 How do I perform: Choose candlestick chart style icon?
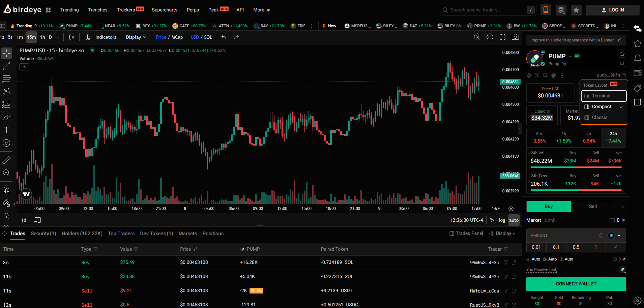click(x=71, y=37)
